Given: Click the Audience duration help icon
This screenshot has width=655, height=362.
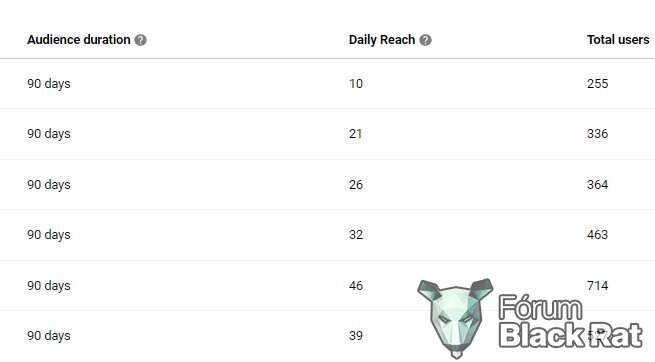Looking at the screenshot, I should click(141, 40).
